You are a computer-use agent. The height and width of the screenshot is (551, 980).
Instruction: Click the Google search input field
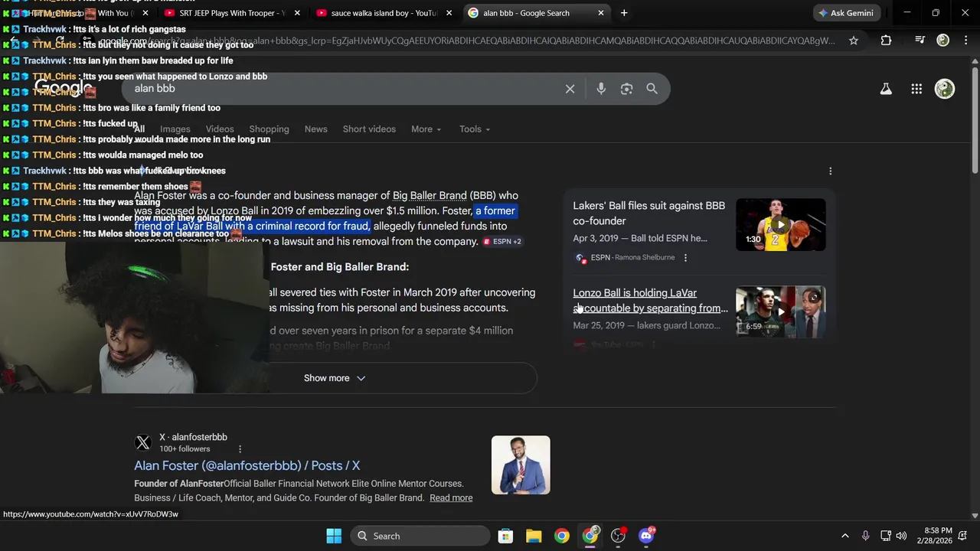click(345, 89)
